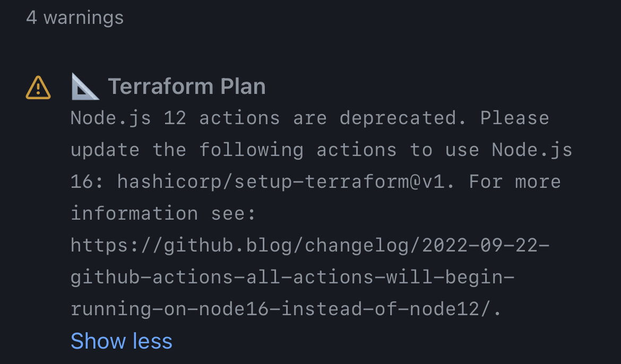Click URL ending "running-on-node16-instead-of-node12/."
This screenshot has width=621, height=364.
tap(286, 309)
